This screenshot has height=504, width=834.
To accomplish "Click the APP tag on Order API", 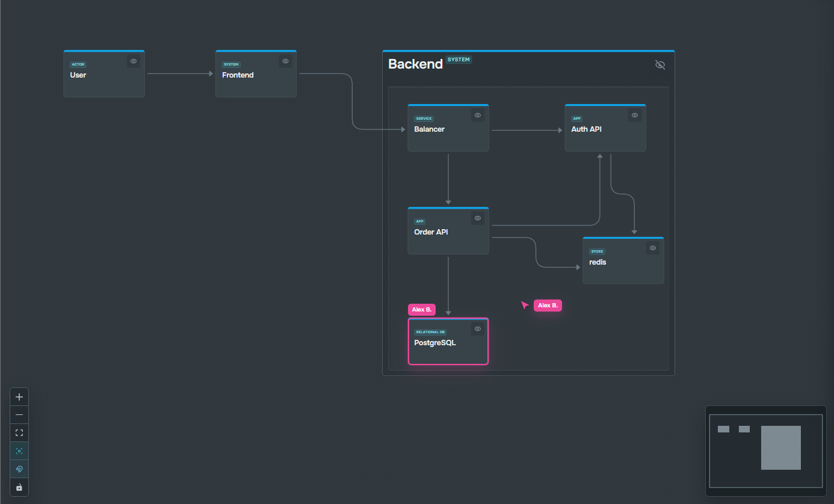I will [x=420, y=221].
